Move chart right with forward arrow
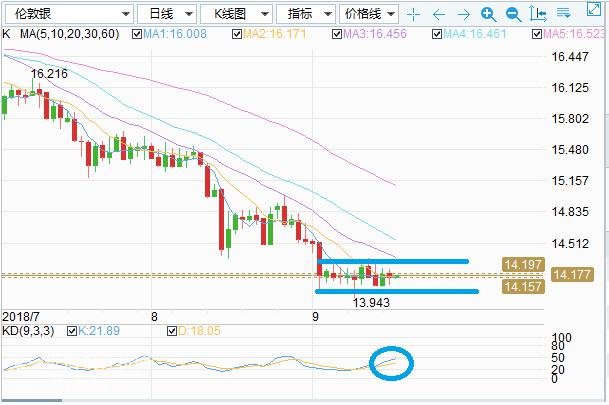 point(463,15)
